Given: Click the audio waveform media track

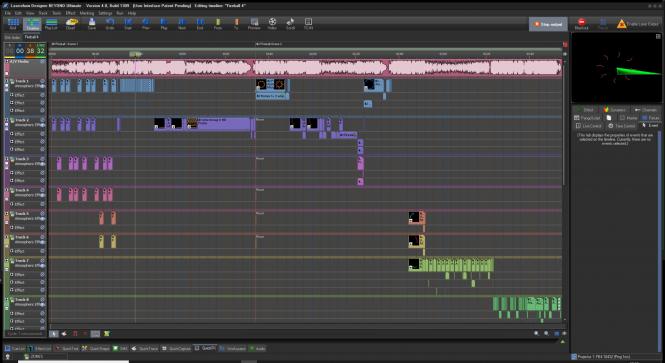Looking at the screenshot, I should [306, 68].
